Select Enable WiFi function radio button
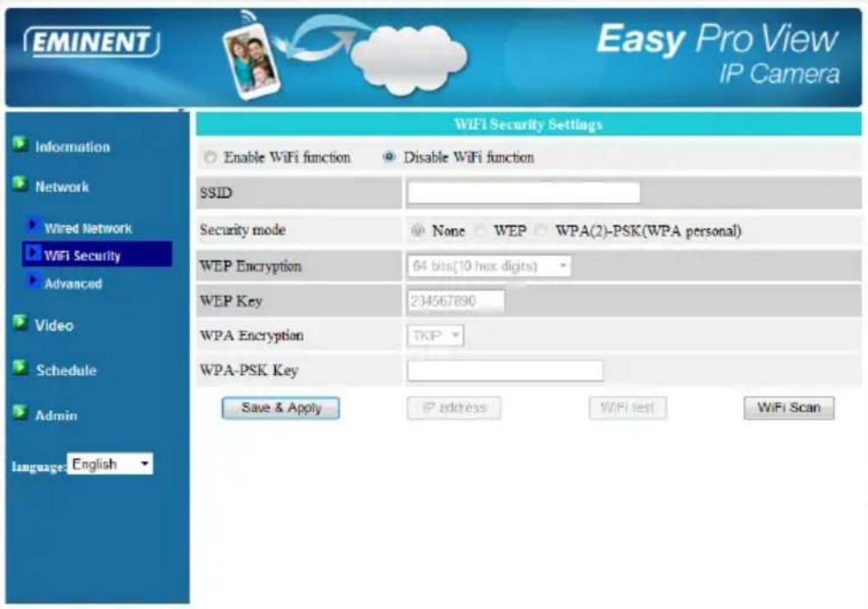 click(211, 158)
